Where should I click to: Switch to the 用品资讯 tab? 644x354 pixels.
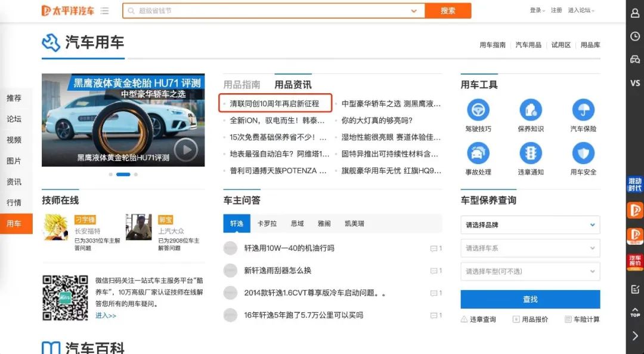point(293,85)
